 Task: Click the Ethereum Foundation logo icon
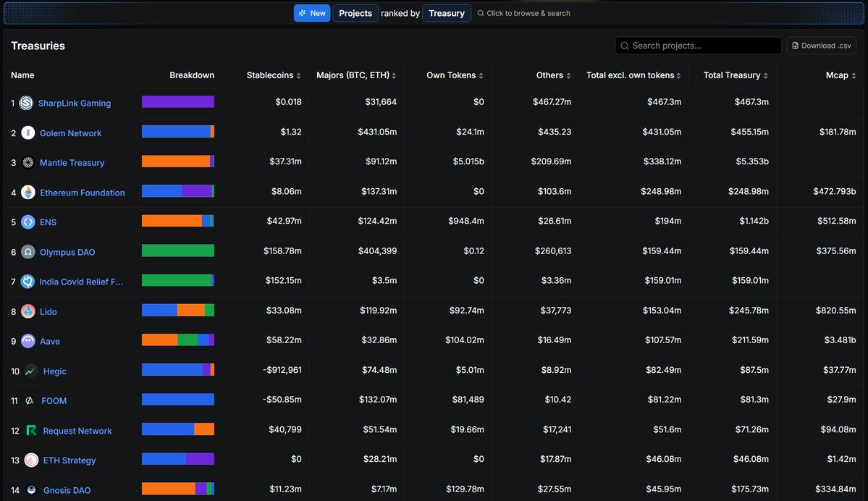[x=28, y=192]
